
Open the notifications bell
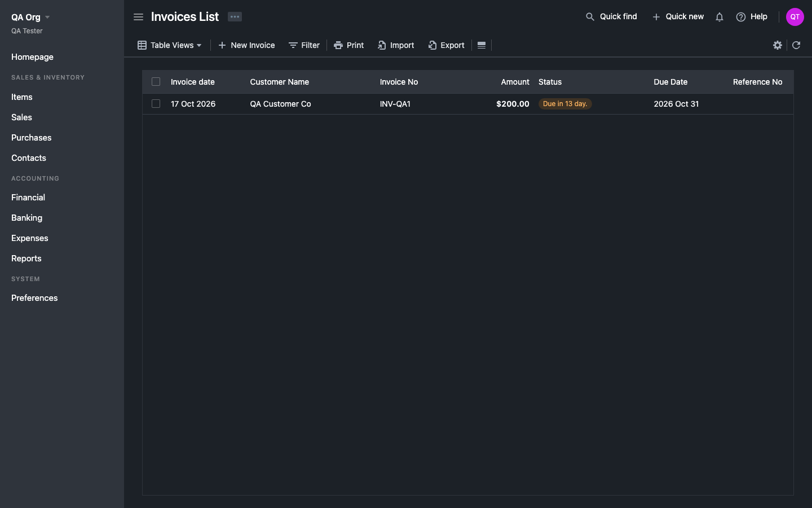pyautogui.click(x=719, y=17)
